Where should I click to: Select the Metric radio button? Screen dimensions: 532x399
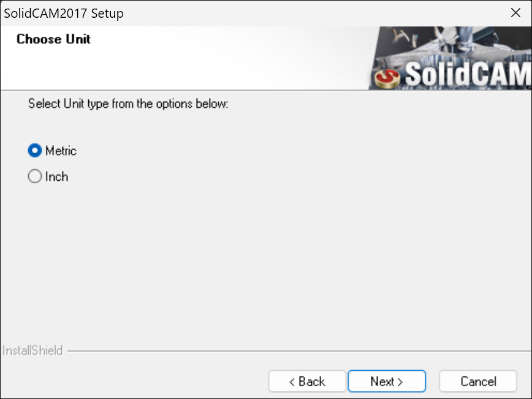point(34,150)
